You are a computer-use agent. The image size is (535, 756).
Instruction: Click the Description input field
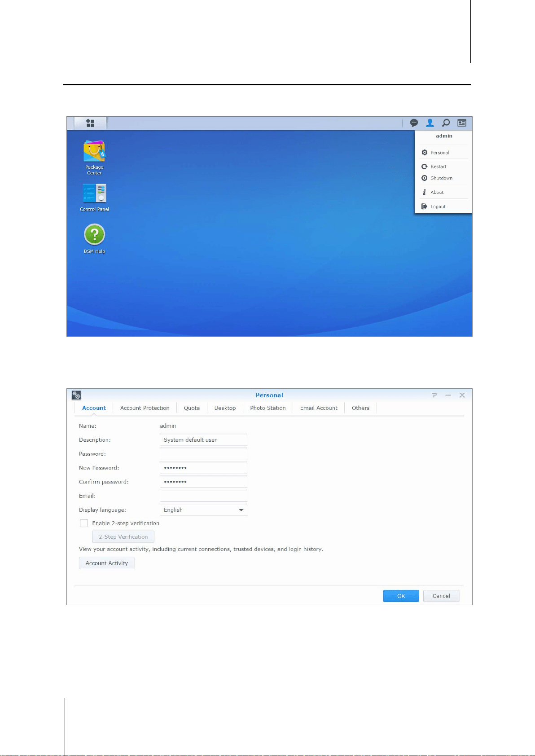203,440
